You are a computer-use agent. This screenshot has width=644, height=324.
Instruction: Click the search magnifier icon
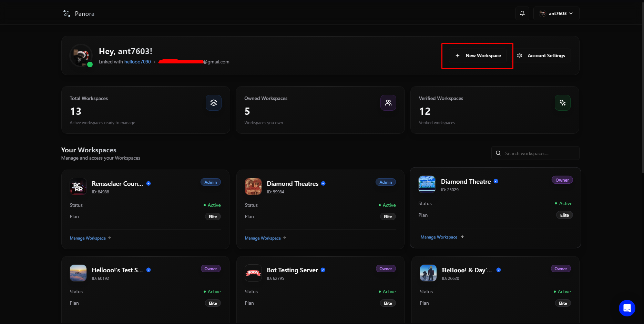[498, 153]
